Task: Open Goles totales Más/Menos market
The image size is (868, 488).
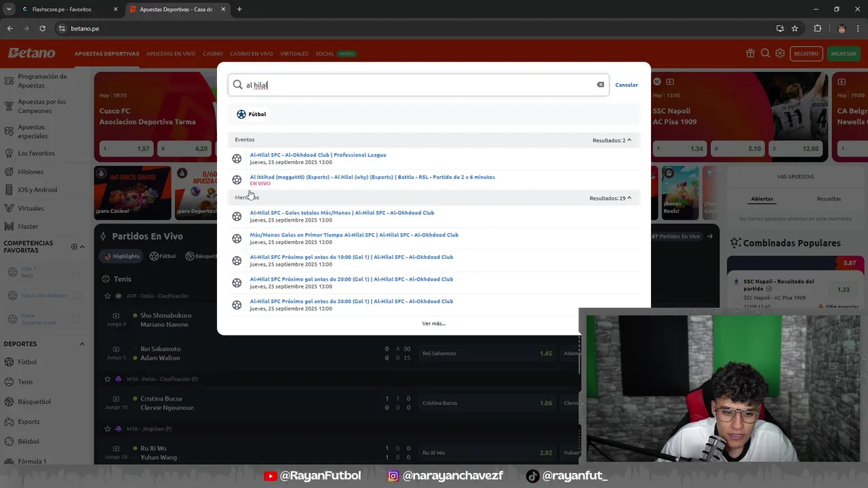Action: [x=342, y=212]
